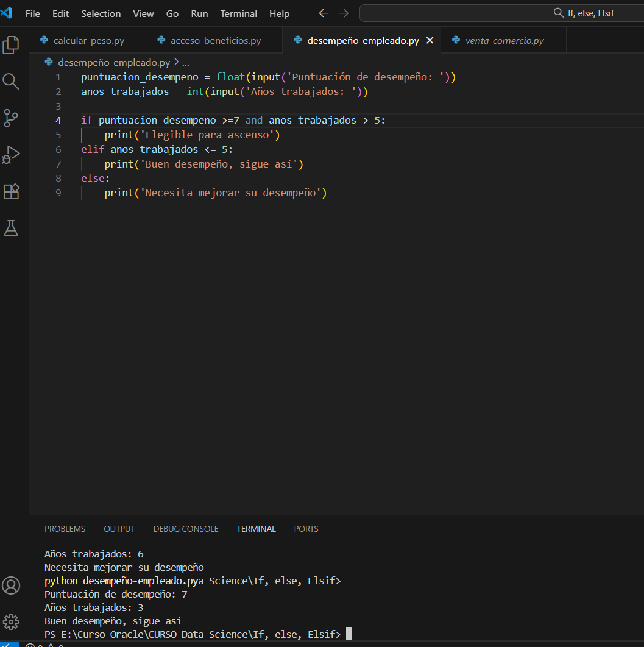Open the Search view in activity bar
644x647 pixels.
(x=11, y=82)
